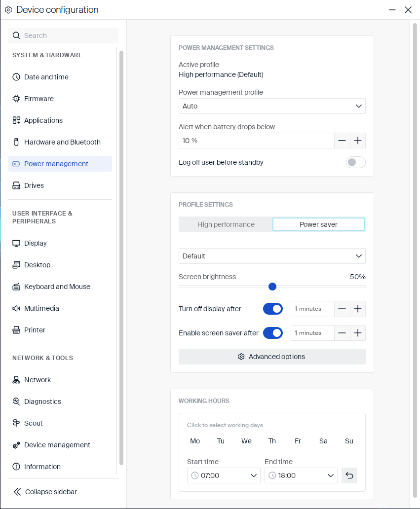Select Sa as a working day
Image resolution: width=420 pixels, height=509 pixels.
pyautogui.click(x=323, y=441)
